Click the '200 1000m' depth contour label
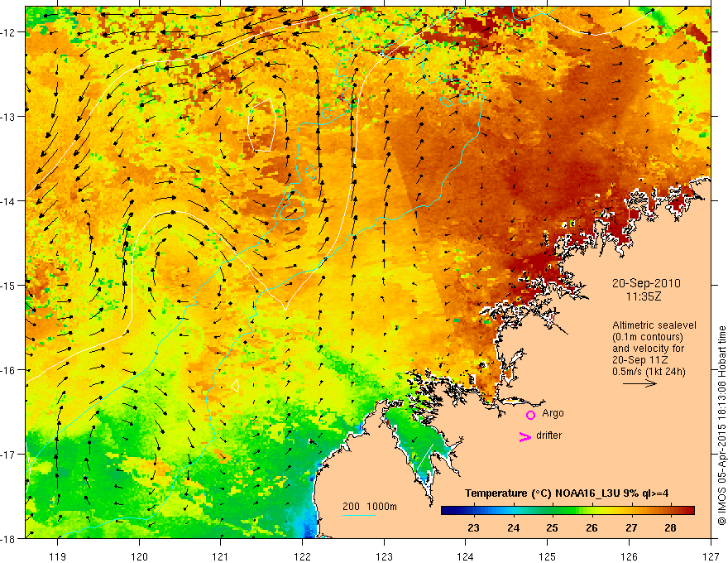The height and width of the screenshot is (563, 728). pyautogui.click(x=370, y=507)
